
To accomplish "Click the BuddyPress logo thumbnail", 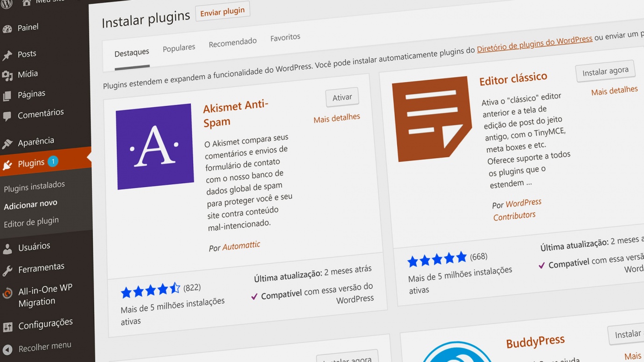I will click(457, 352).
